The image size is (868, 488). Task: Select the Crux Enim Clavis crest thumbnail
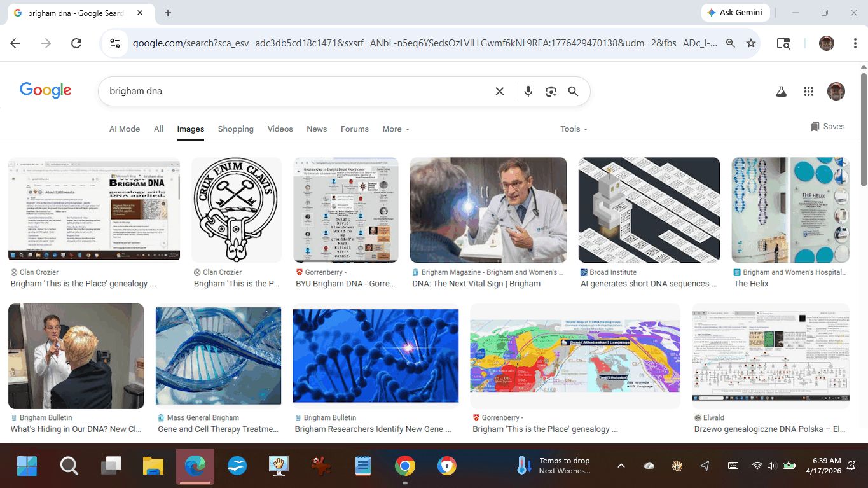coord(237,210)
